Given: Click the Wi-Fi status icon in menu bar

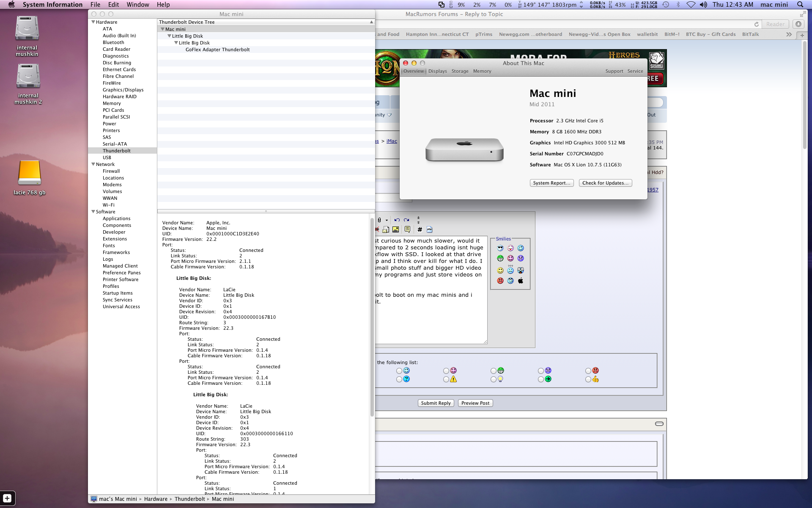Looking at the screenshot, I should pos(691,5).
